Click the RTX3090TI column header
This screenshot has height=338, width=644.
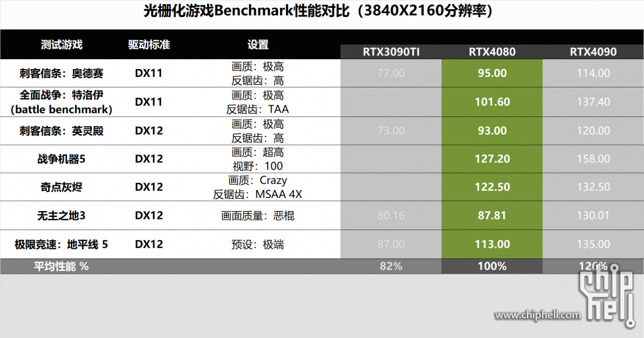pos(391,52)
